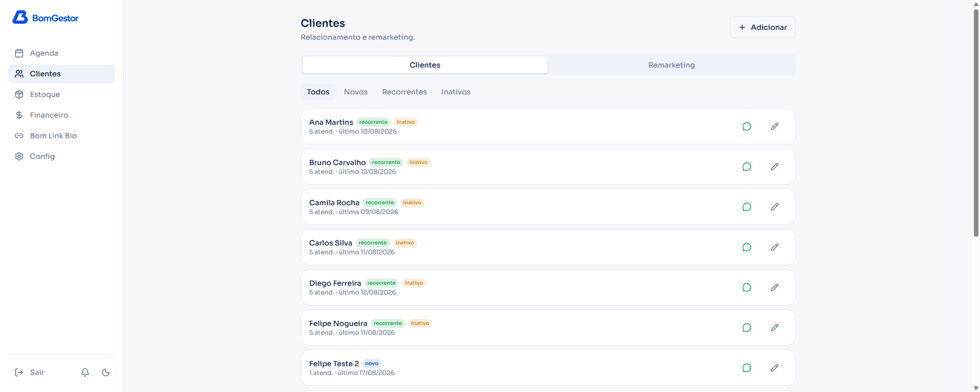980x392 pixels.
Task: Open the Financeiro page
Action: 61,115
